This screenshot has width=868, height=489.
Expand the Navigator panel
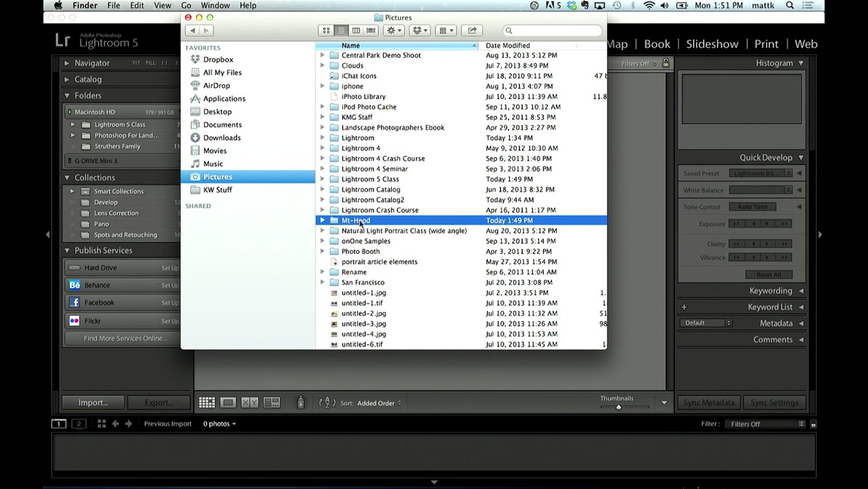pyautogui.click(x=67, y=64)
